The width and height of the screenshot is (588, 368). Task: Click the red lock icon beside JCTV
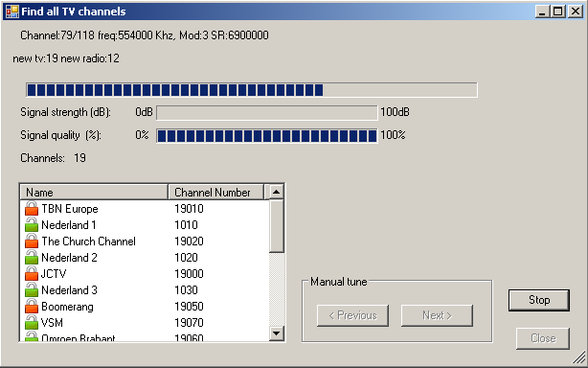(32, 274)
